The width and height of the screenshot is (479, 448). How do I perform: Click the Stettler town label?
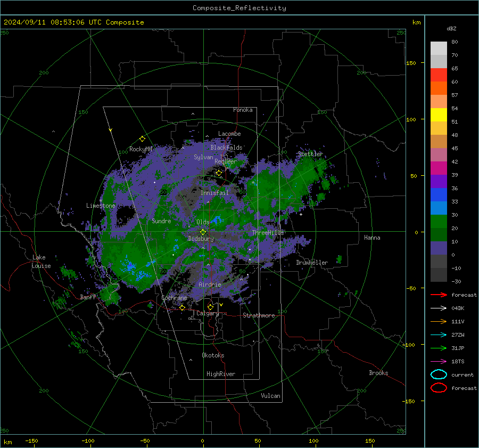pos(310,154)
